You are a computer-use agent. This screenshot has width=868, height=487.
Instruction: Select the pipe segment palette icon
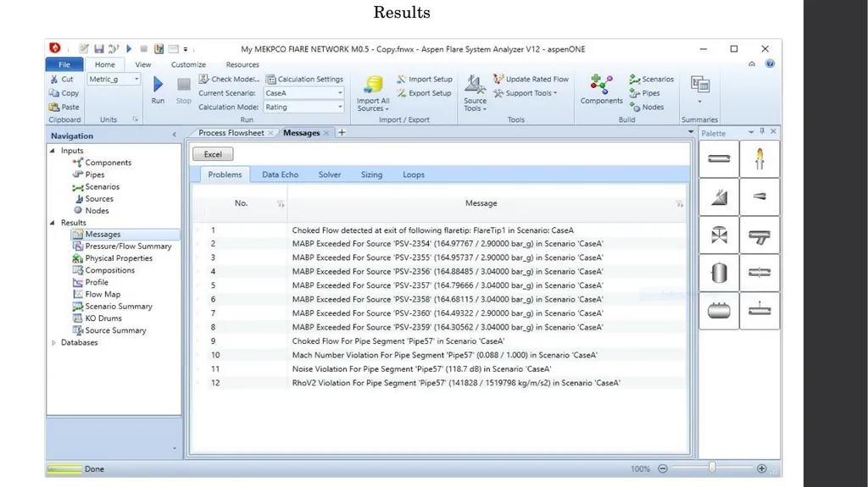coord(719,159)
